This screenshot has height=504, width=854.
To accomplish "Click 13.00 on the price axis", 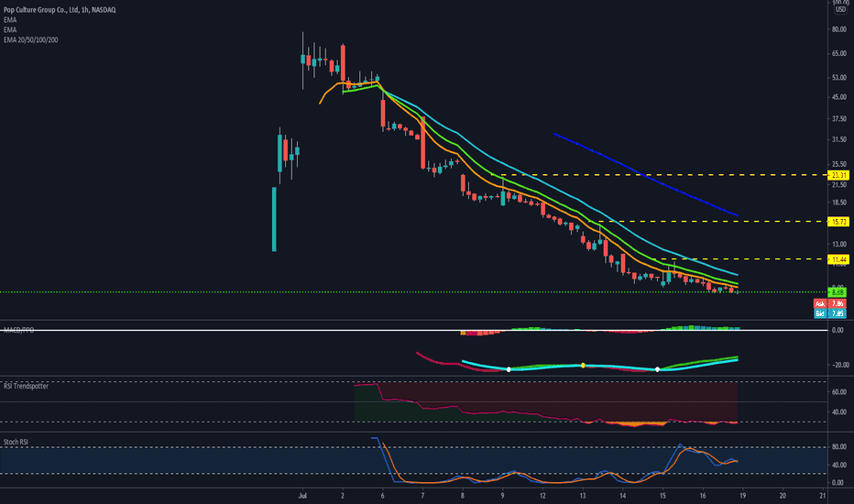I will [x=838, y=244].
